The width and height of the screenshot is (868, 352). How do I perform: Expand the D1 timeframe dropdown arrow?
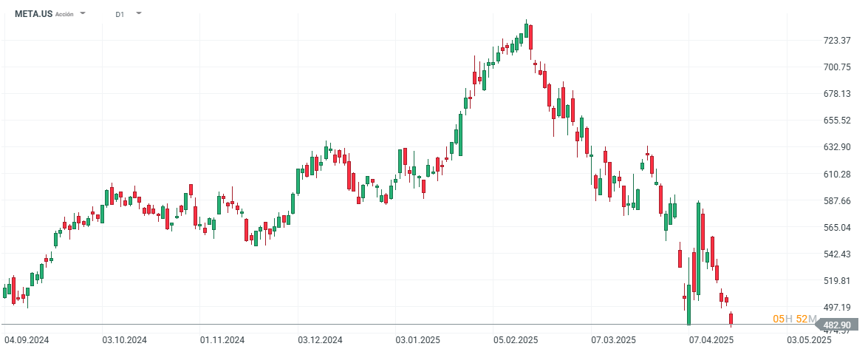point(138,13)
